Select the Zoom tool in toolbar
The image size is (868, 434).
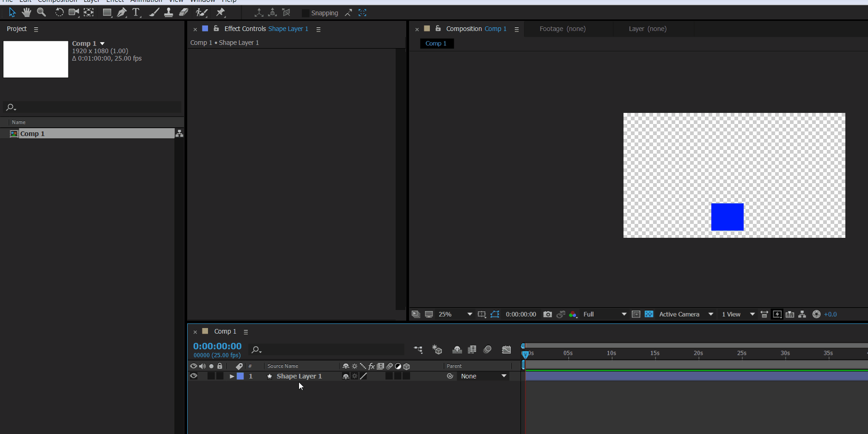(42, 12)
